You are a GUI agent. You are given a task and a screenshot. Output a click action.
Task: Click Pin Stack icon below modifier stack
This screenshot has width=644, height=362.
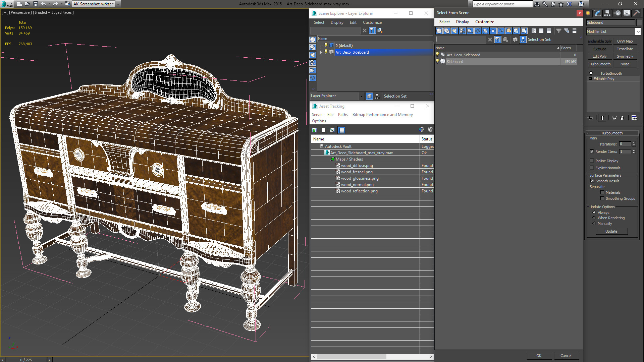(591, 118)
